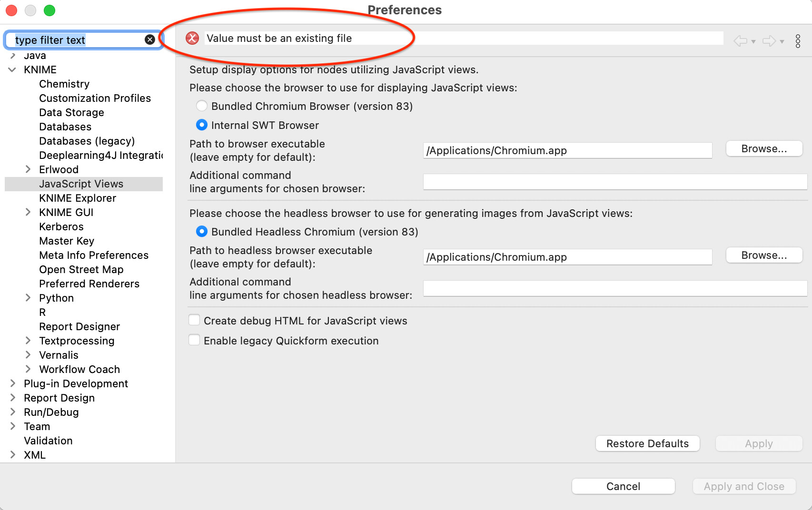812x510 pixels.
Task: Clear the filter text with the X icon
Action: [x=150, y=39]
